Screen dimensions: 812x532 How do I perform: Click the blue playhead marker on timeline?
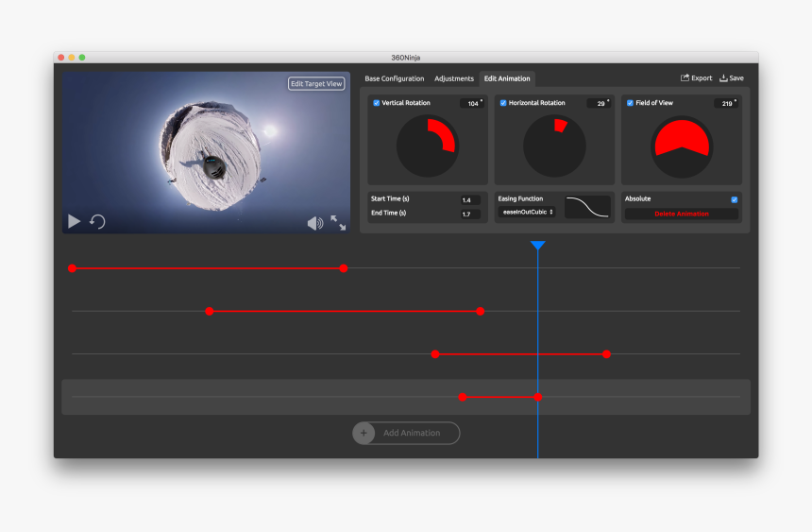[537, 246]
